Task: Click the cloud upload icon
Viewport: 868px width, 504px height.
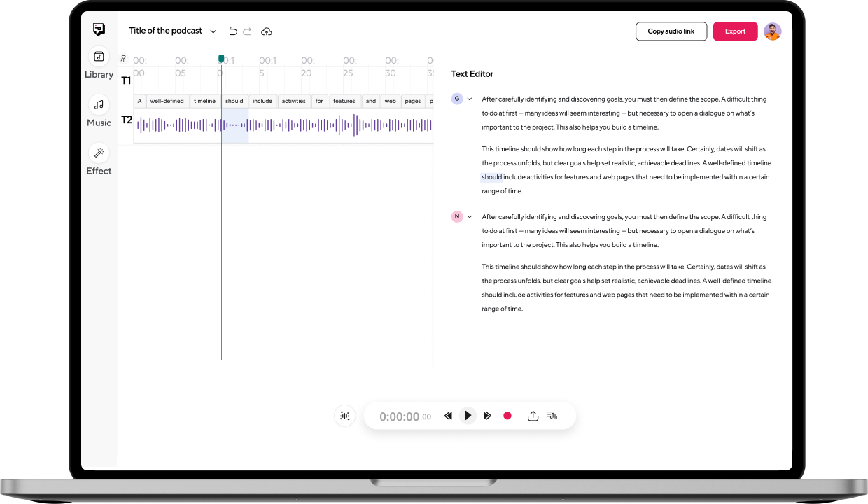Action: pyautogui.click(x=267, y=31)
